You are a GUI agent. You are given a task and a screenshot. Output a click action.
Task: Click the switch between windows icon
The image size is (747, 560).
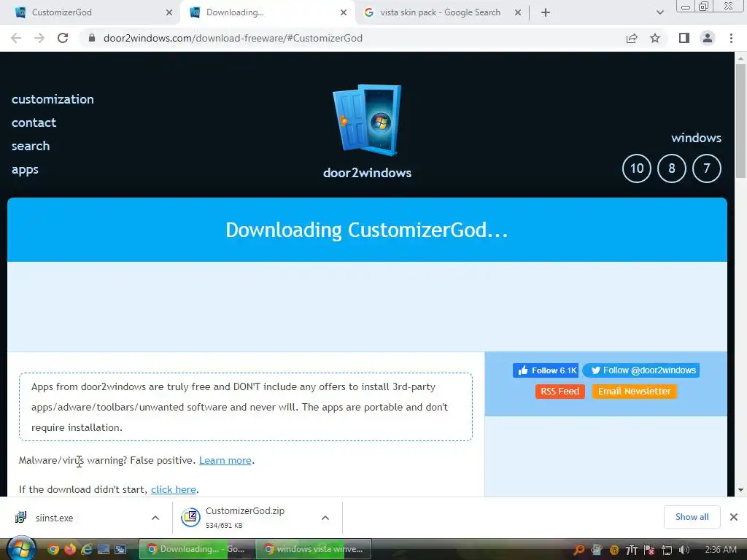coord(120,550)
